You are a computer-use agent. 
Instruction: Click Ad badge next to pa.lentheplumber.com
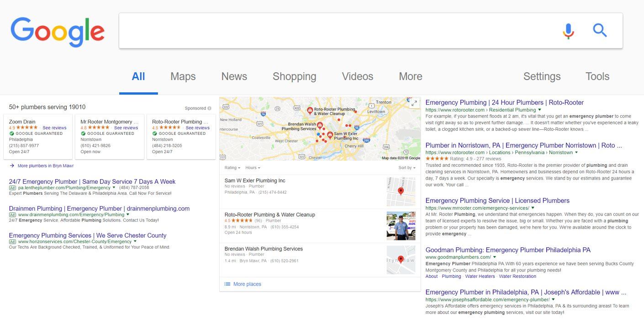click(13, 188)
